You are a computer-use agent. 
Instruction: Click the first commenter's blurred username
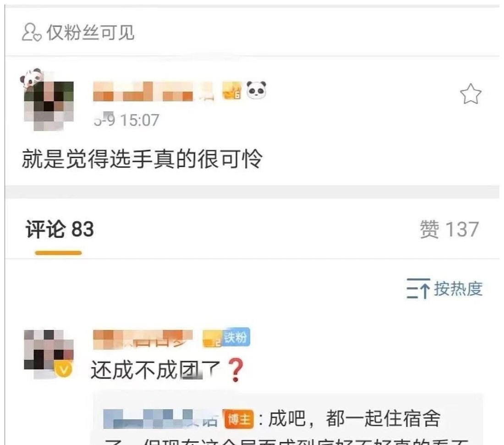coord(142,339)
